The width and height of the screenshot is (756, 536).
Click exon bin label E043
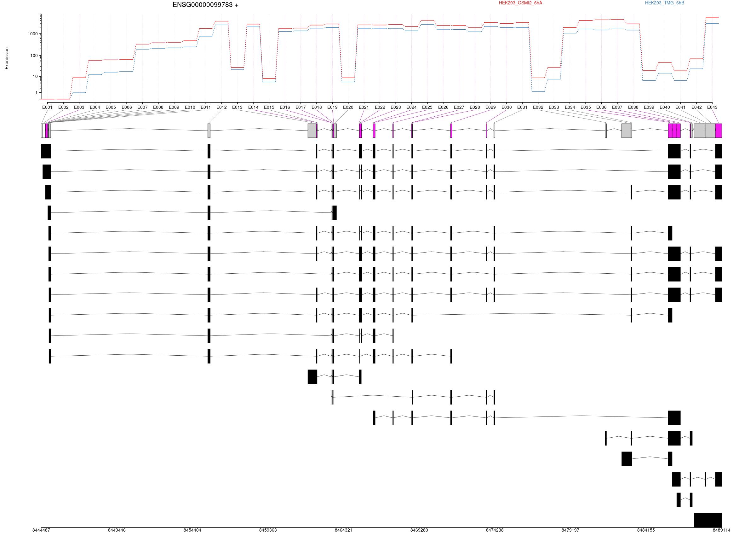712,107
